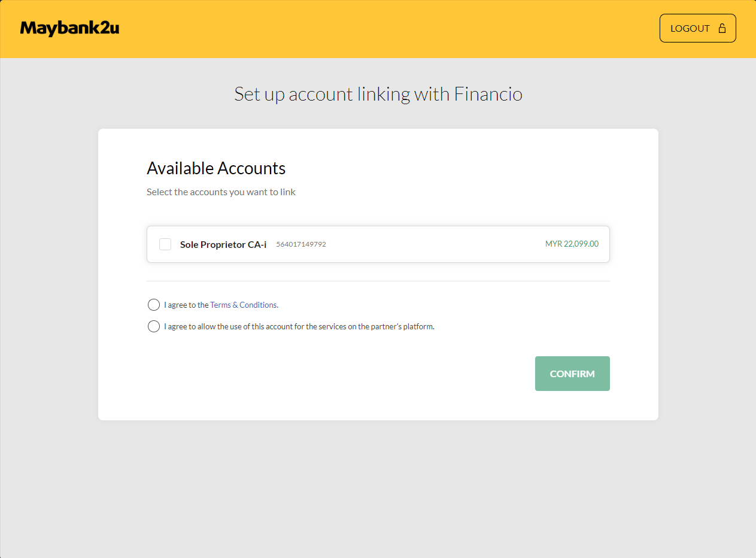756x558 pixels.
Task: Click the select accounts instruction text
Action: (221, 192)
